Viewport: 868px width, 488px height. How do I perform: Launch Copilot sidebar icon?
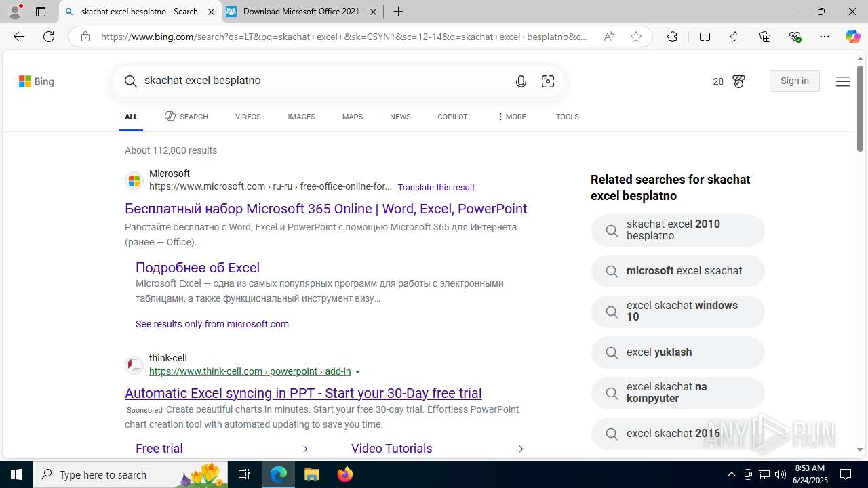(x=852, y=37)
